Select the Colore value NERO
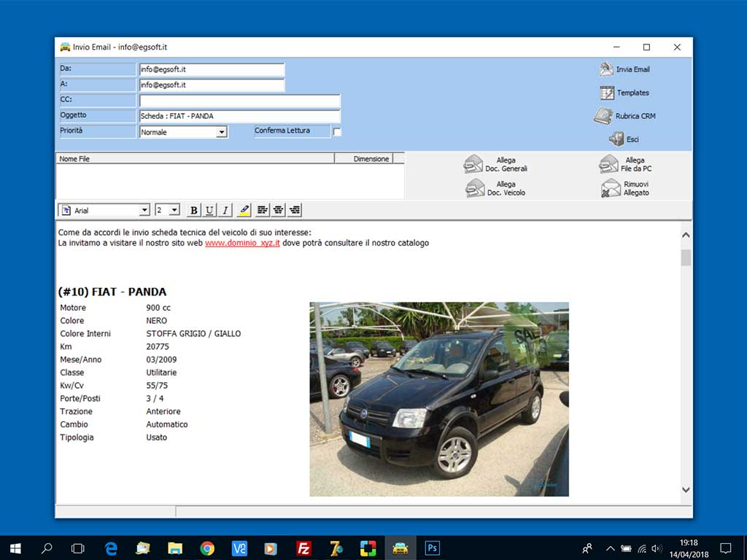Viewport: 747px width, 560px height. pyautogui.click(x=156, y=321)
